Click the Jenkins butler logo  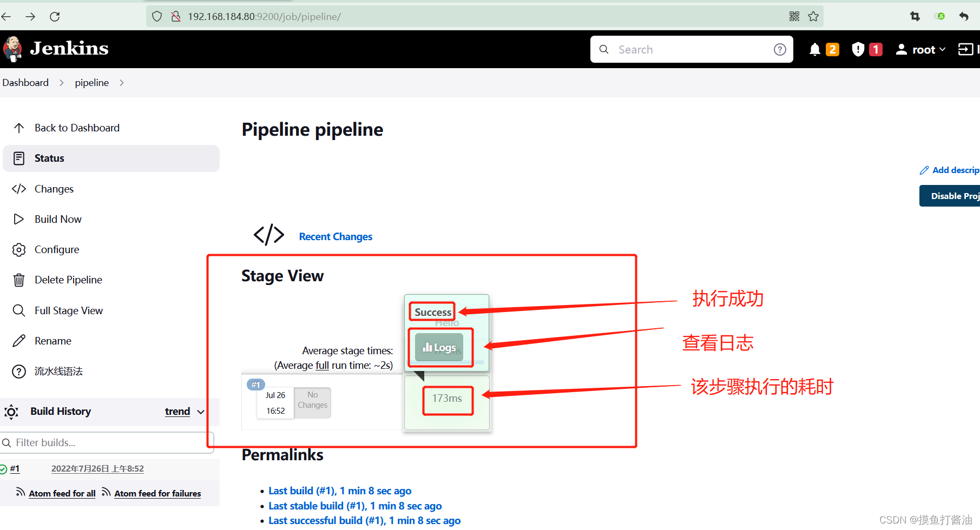coord(12,49)
